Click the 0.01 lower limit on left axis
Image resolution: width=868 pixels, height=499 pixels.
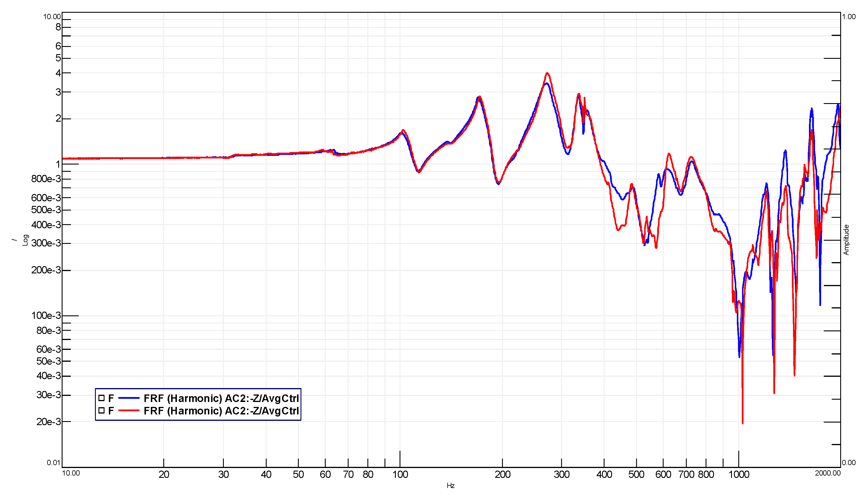[54, 463]
